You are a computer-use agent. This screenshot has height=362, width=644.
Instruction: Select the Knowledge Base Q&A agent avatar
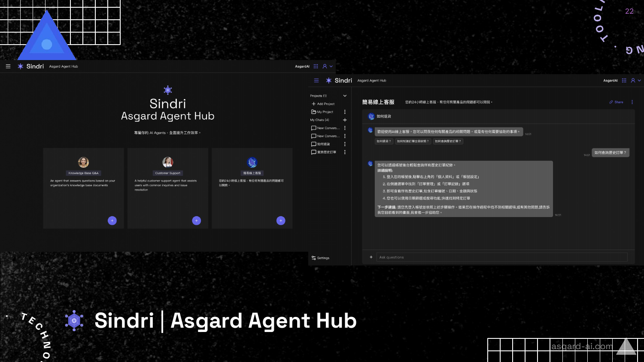[83, 162]
